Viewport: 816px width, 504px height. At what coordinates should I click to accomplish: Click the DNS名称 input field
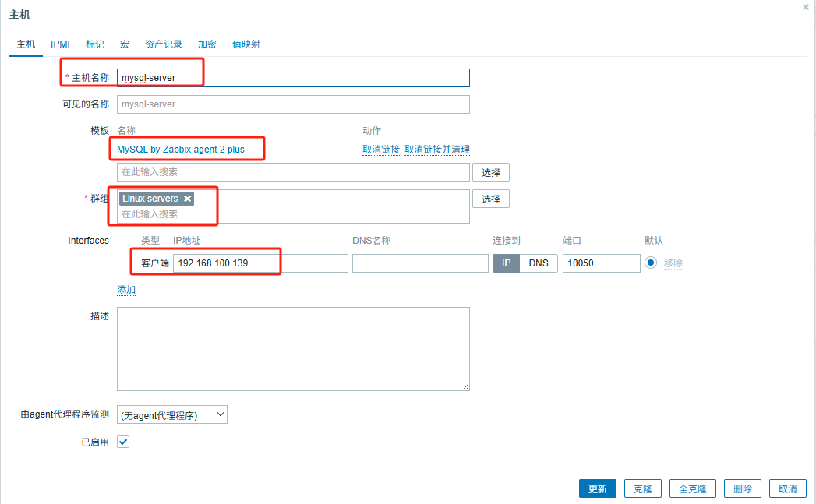click(420, 263)
